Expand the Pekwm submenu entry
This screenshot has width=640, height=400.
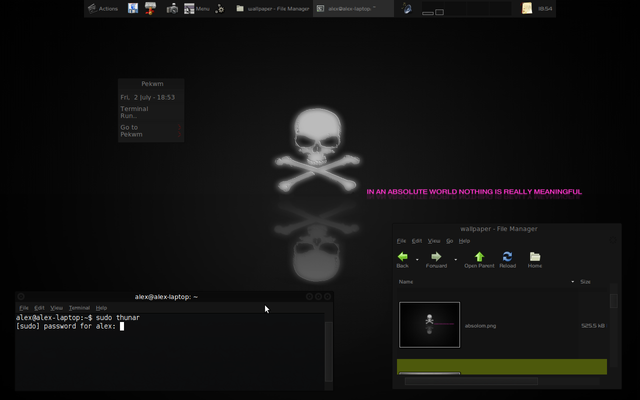click(x=151, y=134)
